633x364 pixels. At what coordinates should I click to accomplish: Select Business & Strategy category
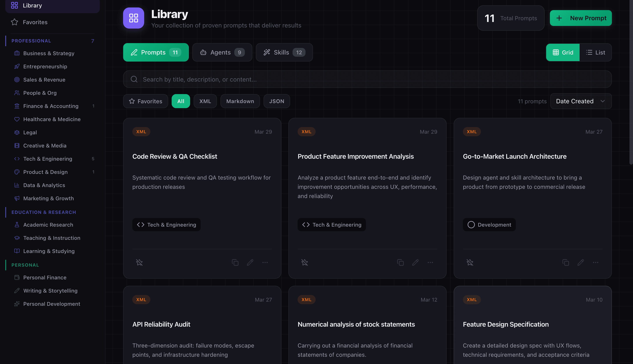click(52, 53)
